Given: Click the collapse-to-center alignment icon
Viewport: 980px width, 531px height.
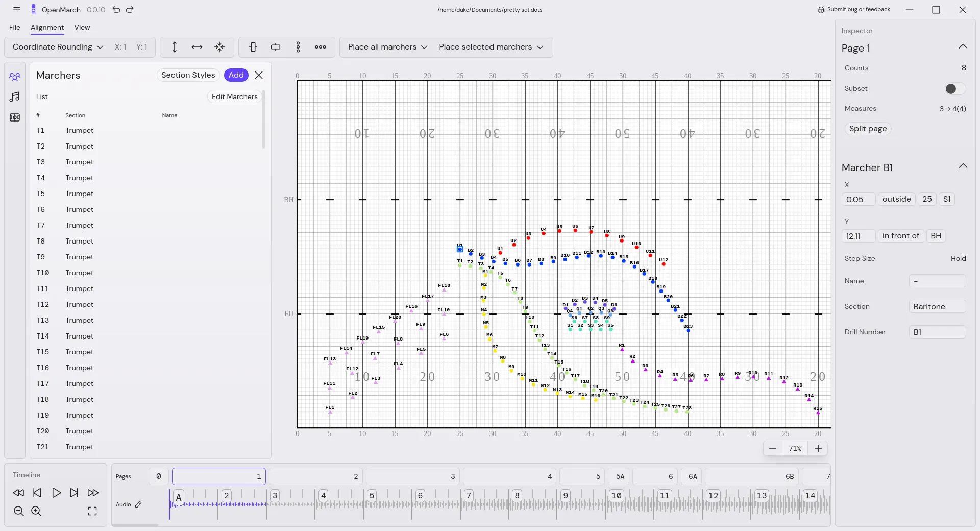Looking at the screenshot, I should click(x=220, y=47).
